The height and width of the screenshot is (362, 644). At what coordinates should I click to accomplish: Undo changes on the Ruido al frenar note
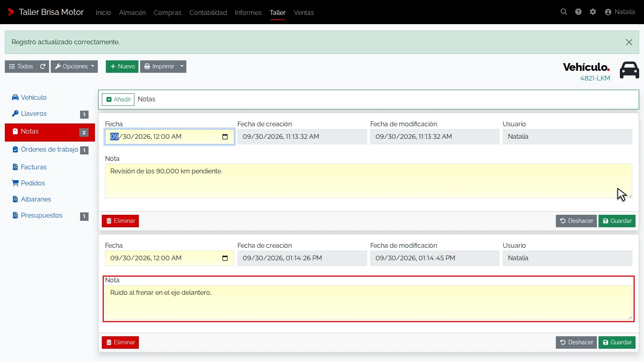(576, 342)
